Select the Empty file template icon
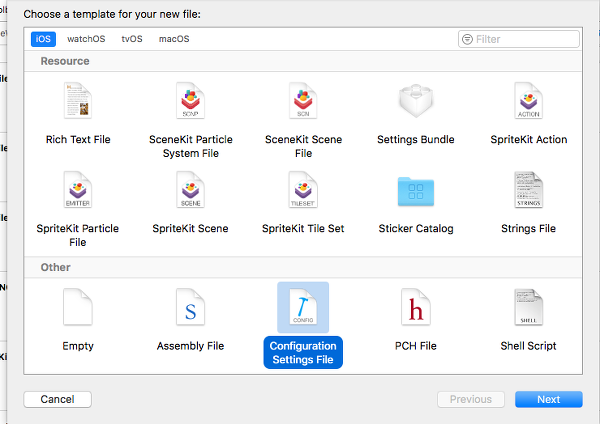Image resolution: width=600 pixels, height=424 pixels. tap(78, 307)
